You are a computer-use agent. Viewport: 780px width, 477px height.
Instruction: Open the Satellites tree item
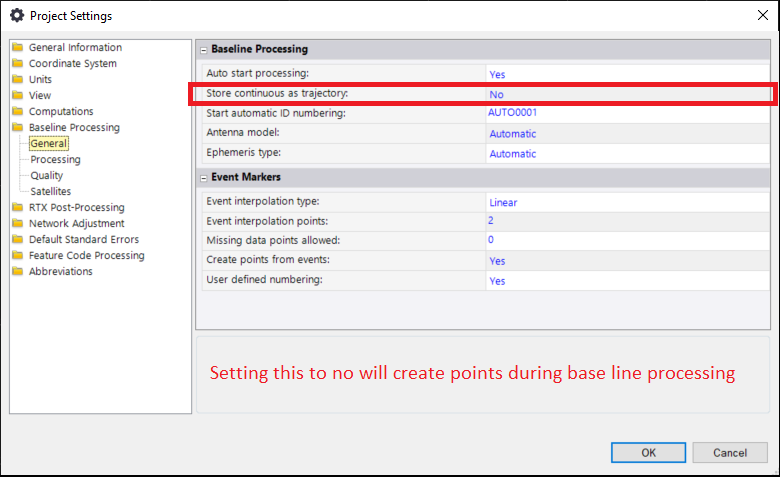click(50, 192)
